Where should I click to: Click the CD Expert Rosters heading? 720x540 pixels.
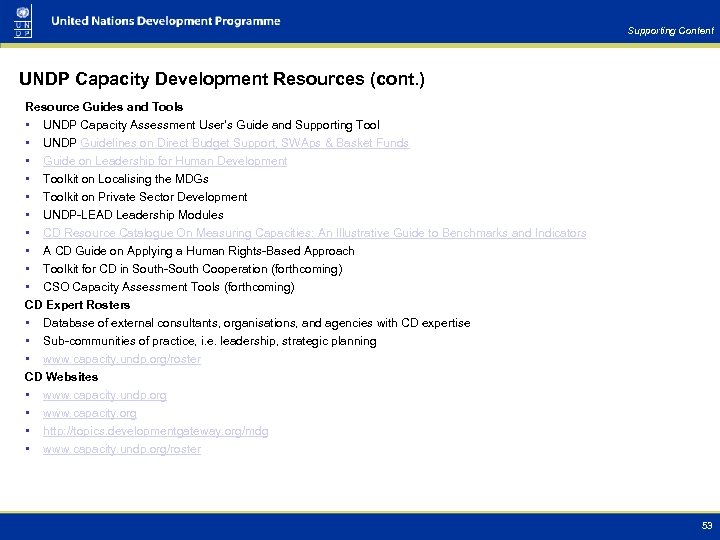point(77,305)
